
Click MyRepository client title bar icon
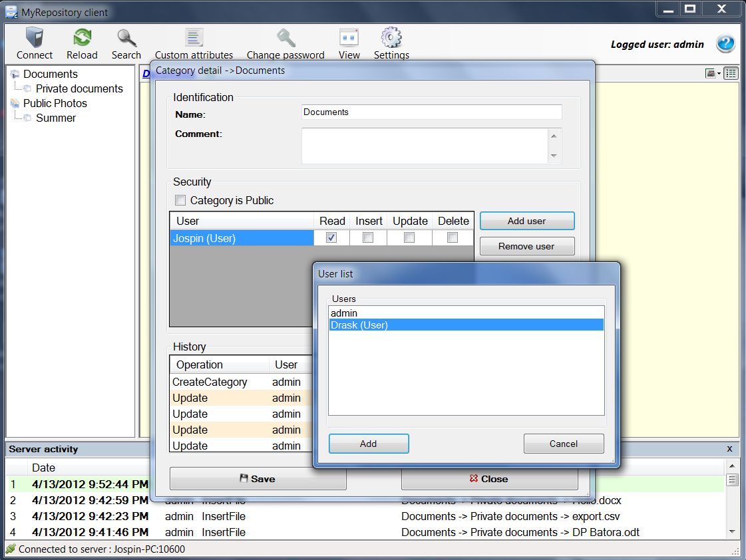point(11,11)
